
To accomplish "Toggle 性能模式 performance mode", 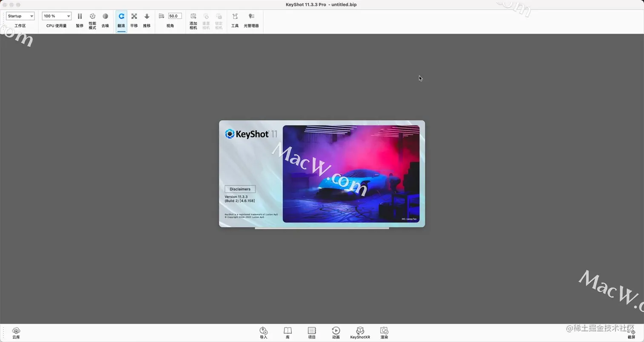I will pos(92,21).
